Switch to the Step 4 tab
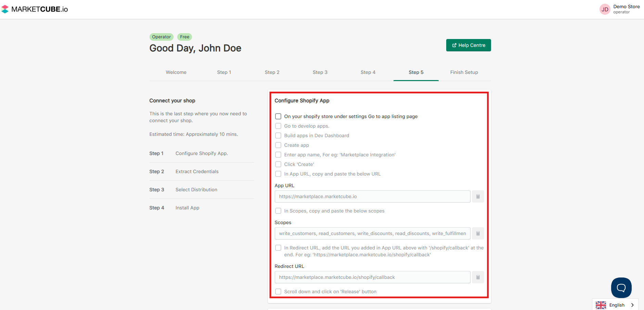 [x=368, y=72]
